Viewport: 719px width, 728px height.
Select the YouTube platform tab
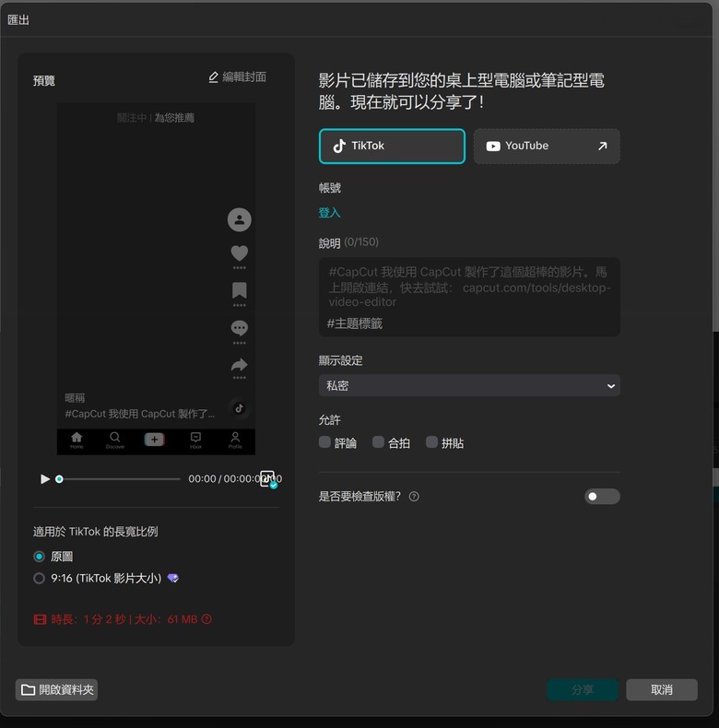(547, 147)
